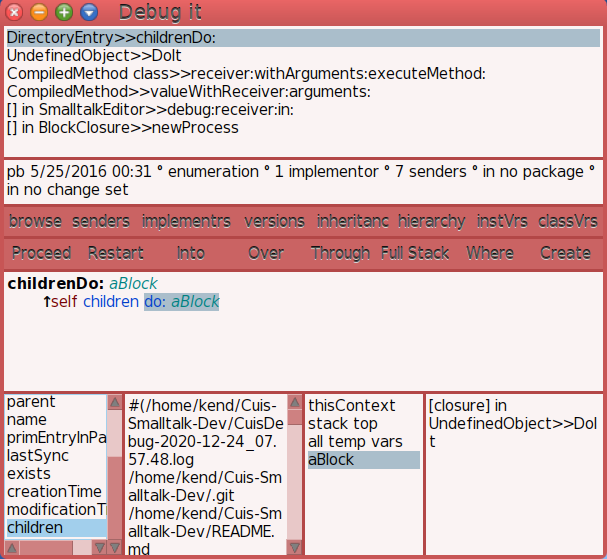The image size is (607, 559).
Task: Select 'all temp vars' entry
Action: 355,442
